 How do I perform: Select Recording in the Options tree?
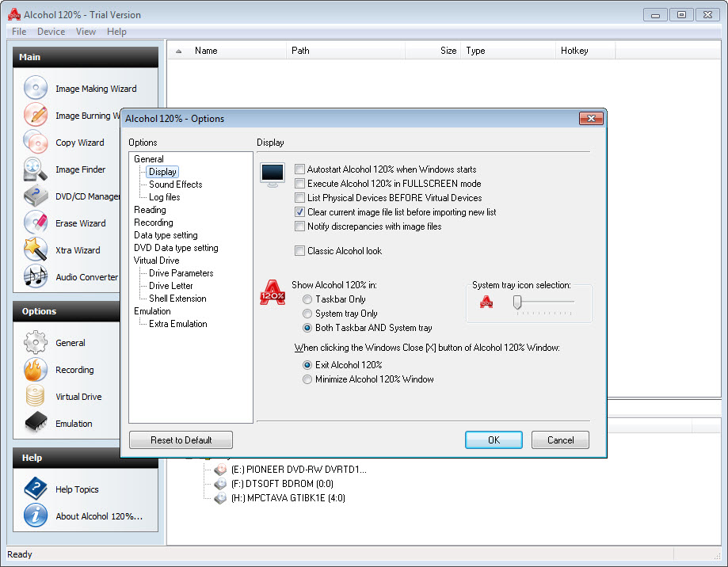pyautogui.click(x=153, y=223)
